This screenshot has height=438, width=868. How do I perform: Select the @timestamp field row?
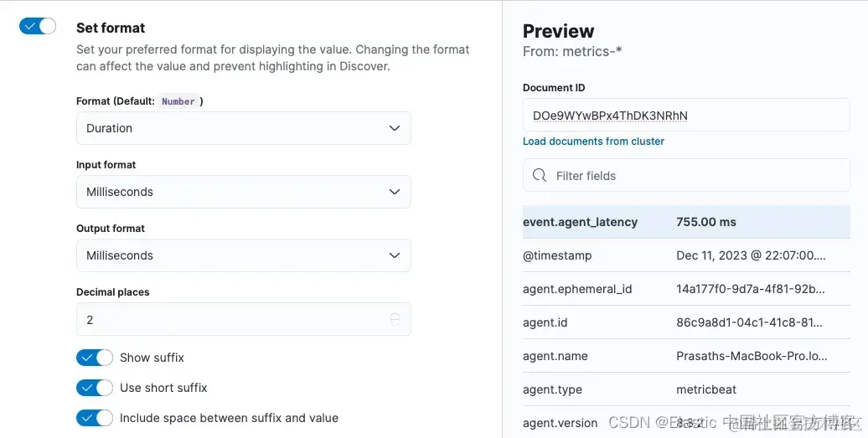click(x=685, y=255)
